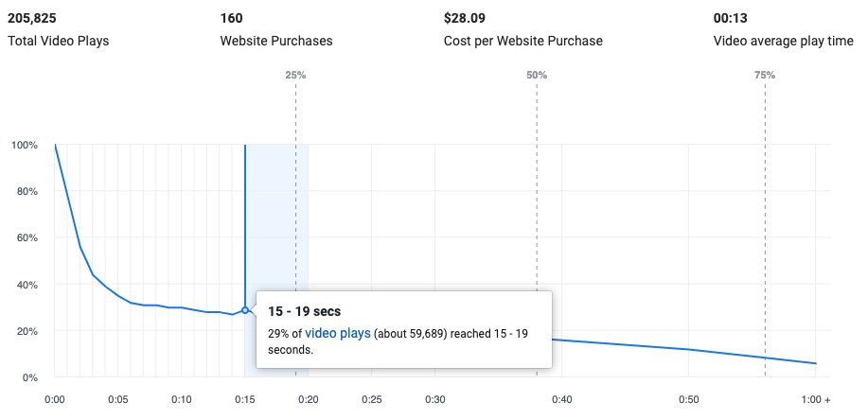Click the 100% y-axis label
Viewport: 868px width, 419px height.
pyautogui.click(x=24, y=146)
